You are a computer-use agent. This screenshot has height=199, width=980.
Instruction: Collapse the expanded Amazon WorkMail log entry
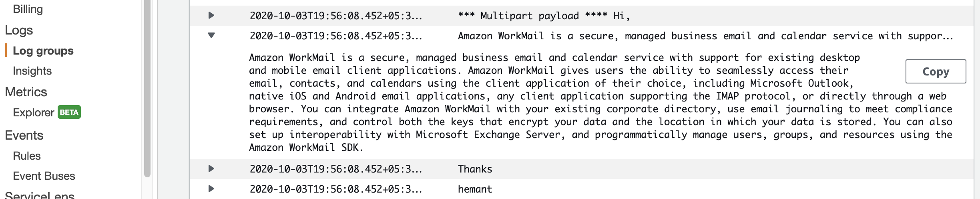pos(211,35)
